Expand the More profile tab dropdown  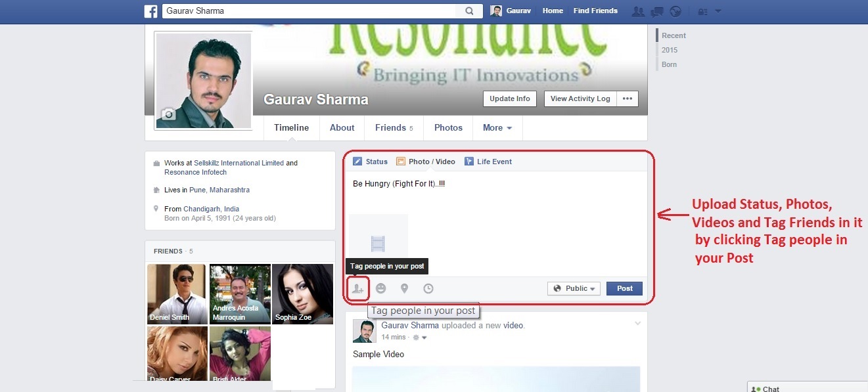pyautogui.click(x=497, y=128)
